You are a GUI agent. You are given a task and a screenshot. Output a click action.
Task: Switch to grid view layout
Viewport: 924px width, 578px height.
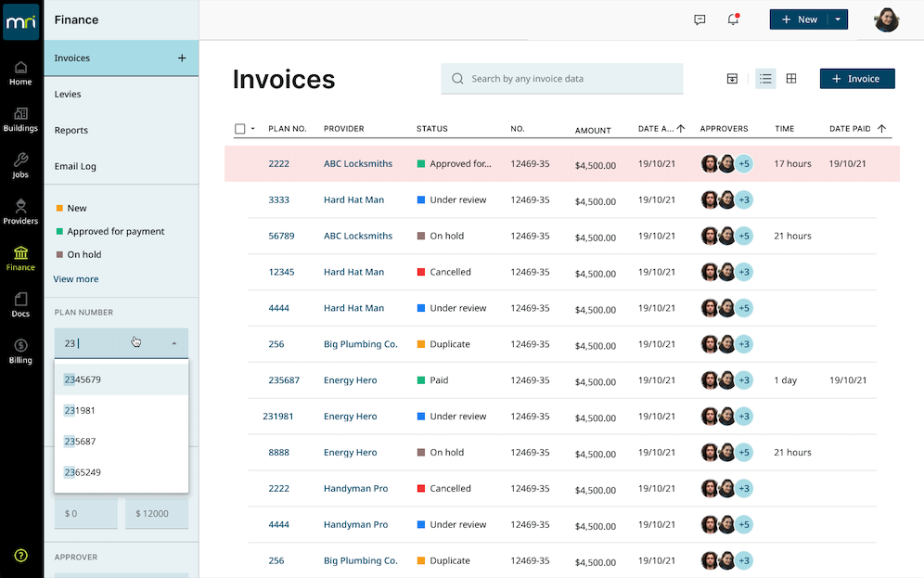[791, 79]
